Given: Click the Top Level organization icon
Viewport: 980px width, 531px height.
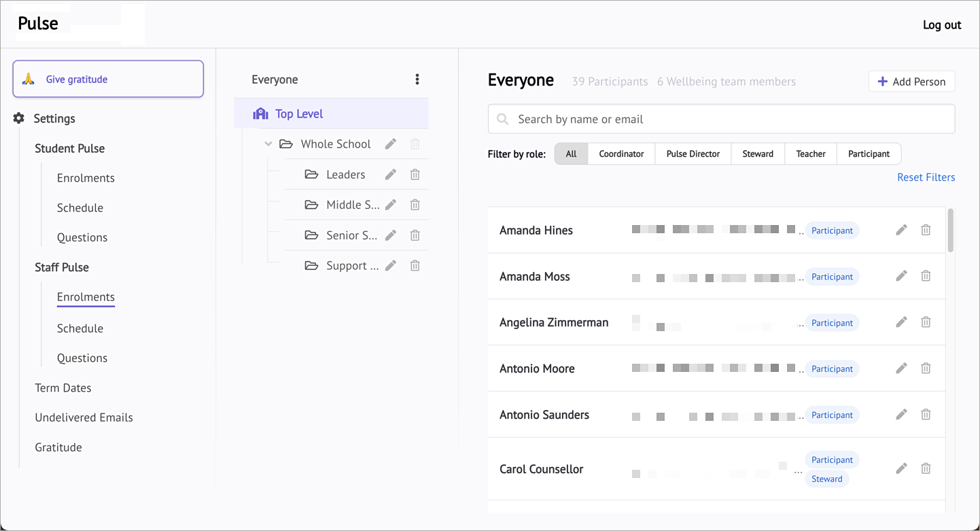Looking at the screenshot, I should (260, 113).
